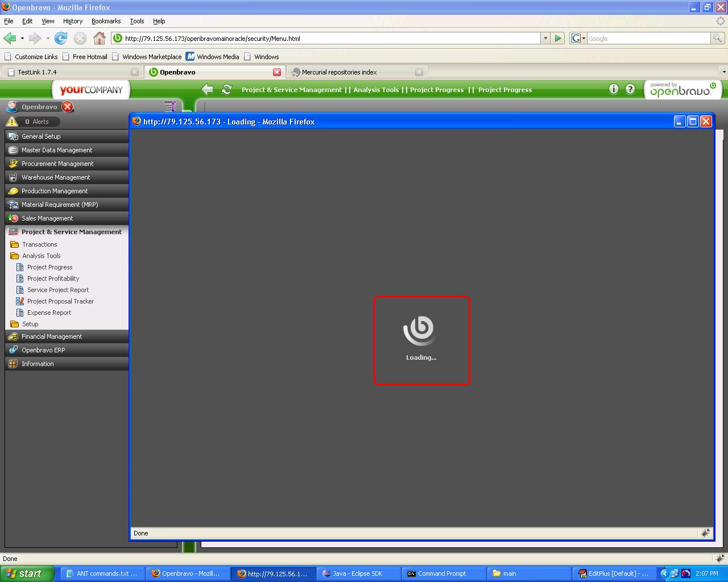Open the File menu

pyautogui.click(x=9, y=21)
